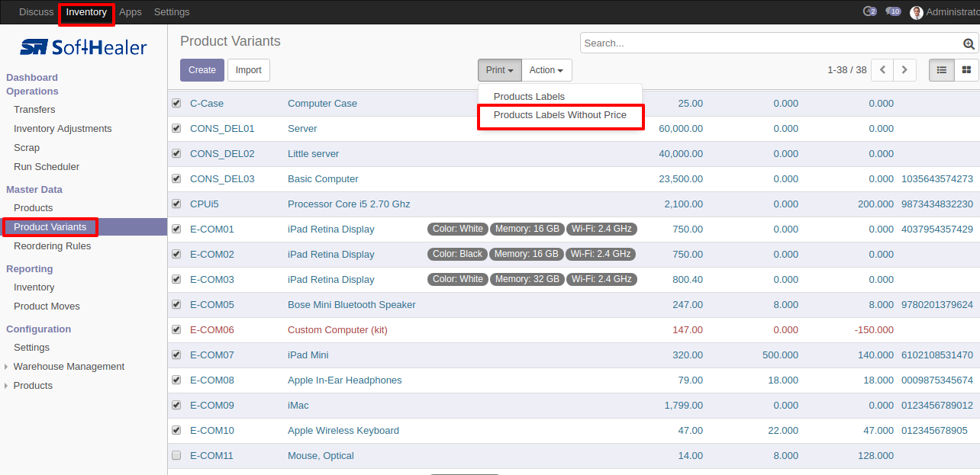Expand the Products configuration menu
The height and width of the screenshot is (475, 980).
(x=33, y=386)
